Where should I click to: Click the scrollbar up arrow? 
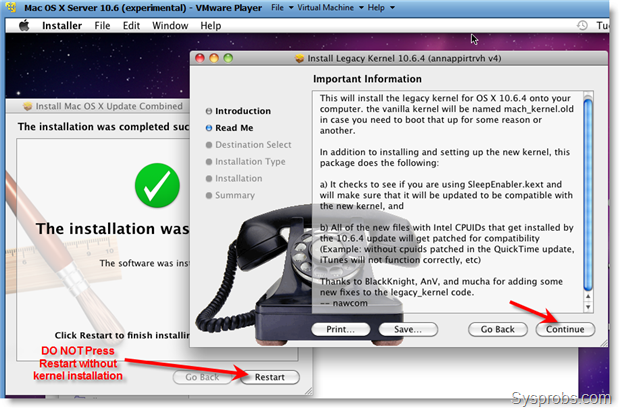tap(588, 297)
